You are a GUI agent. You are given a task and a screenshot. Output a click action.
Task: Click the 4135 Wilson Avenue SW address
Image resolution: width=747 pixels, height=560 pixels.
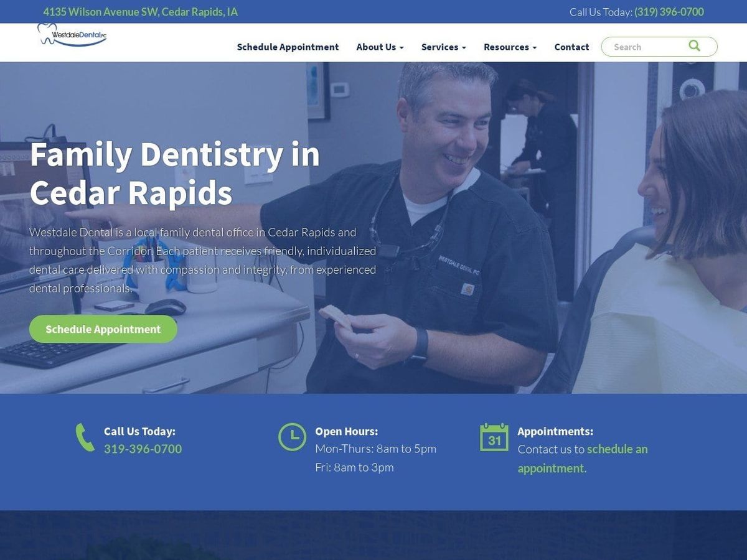[140, 12]
